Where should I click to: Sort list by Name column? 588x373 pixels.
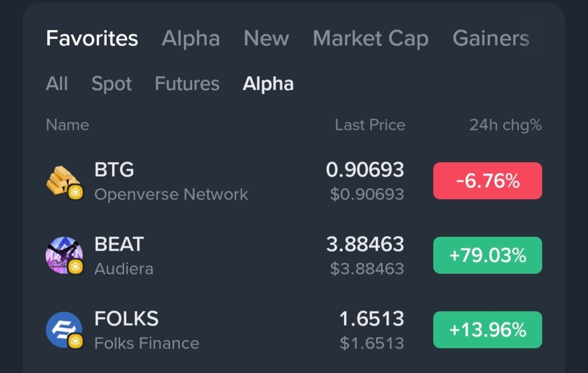coord(68,125)
